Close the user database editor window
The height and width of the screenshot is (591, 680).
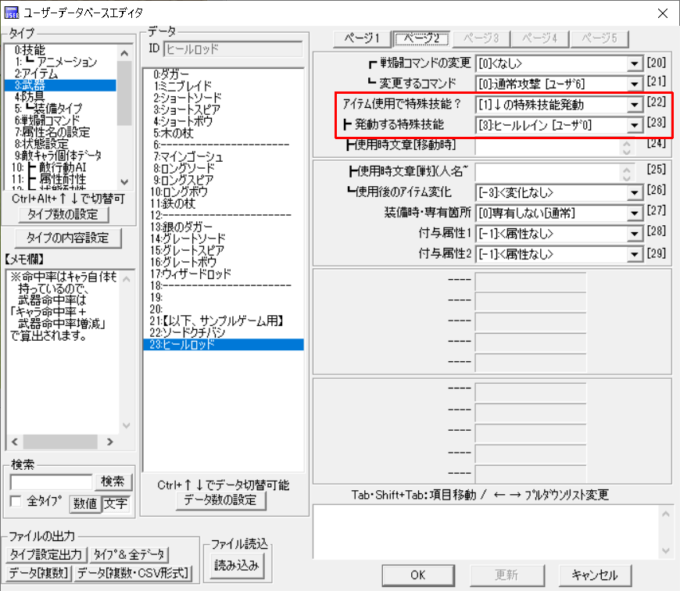660,12
